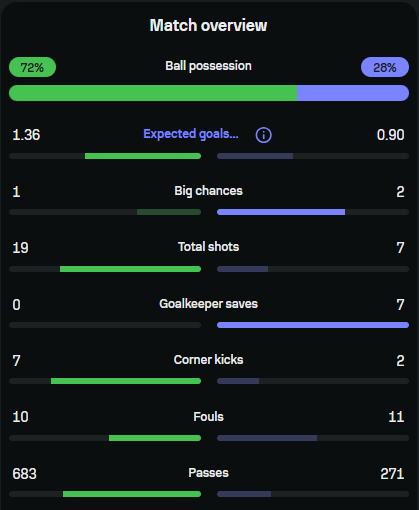The width and height of the screenshot is (419, 510).
Task: Click the 28% possession badge
Action: pos(385,67)
